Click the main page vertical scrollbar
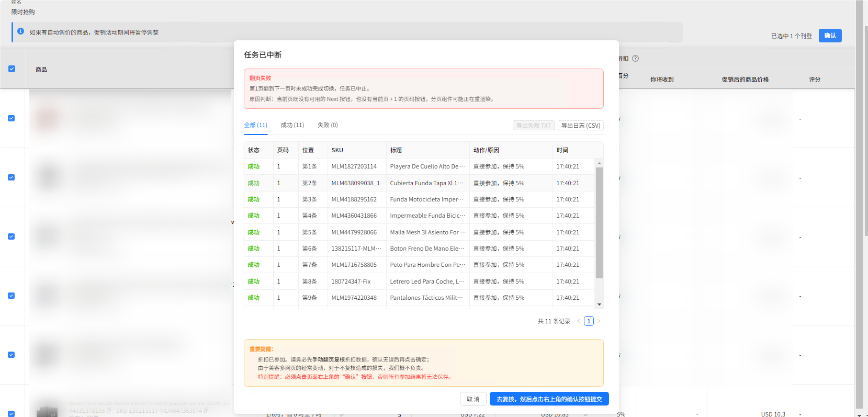868x417 pixels. click(865, 131)
